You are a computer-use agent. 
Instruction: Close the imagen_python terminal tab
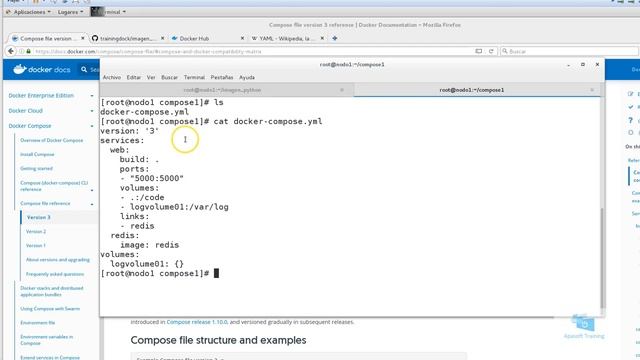[342, 90]
